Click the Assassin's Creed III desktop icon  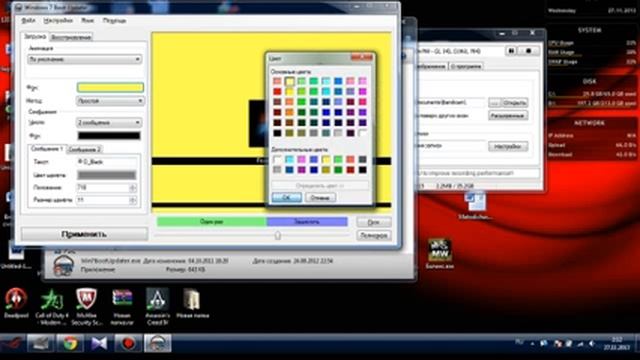click(x=158, y=306)
